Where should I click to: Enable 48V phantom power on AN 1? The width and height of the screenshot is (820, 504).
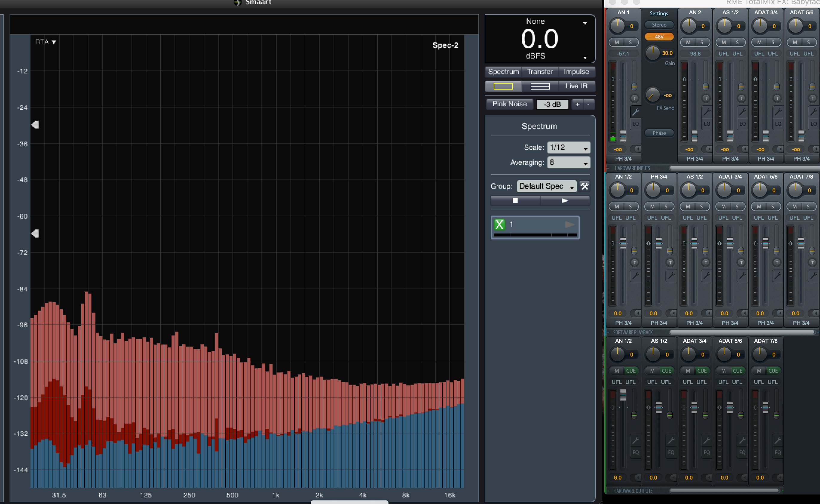659,37
